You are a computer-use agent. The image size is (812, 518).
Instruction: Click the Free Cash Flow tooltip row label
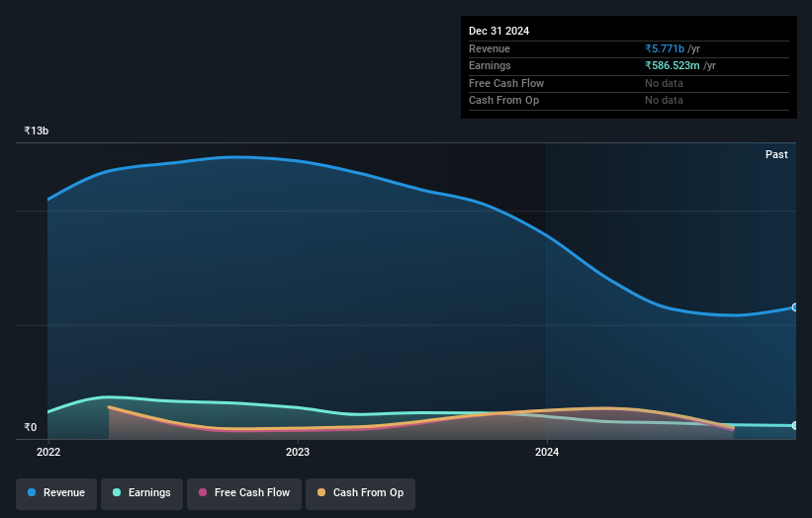[x=506, y=83]
